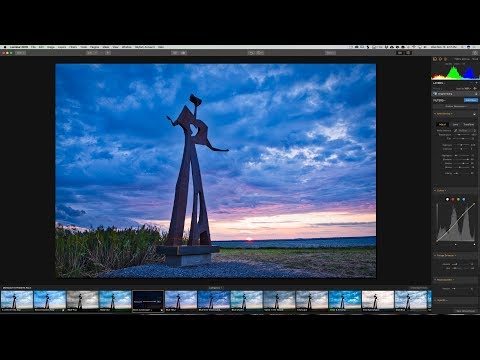This screenshot has width=480, height=360.
Task: Click on the curve graph line
Action: click(456, 222)
